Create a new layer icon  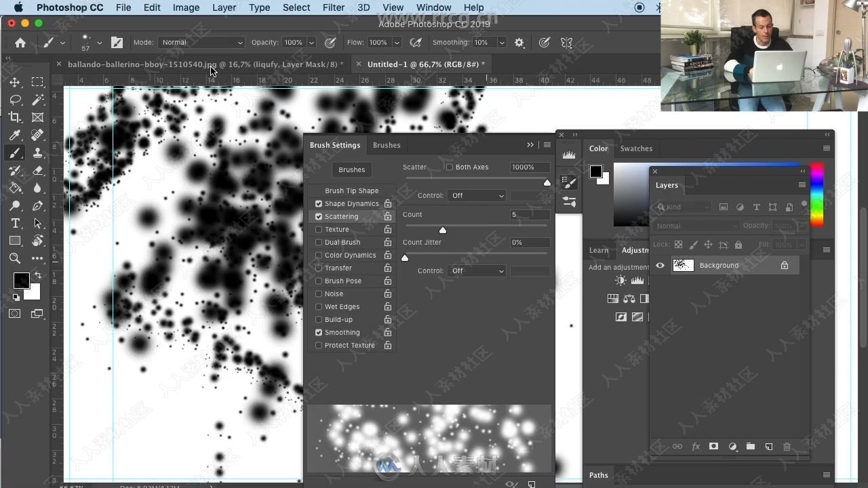click(x=769, y=447)
